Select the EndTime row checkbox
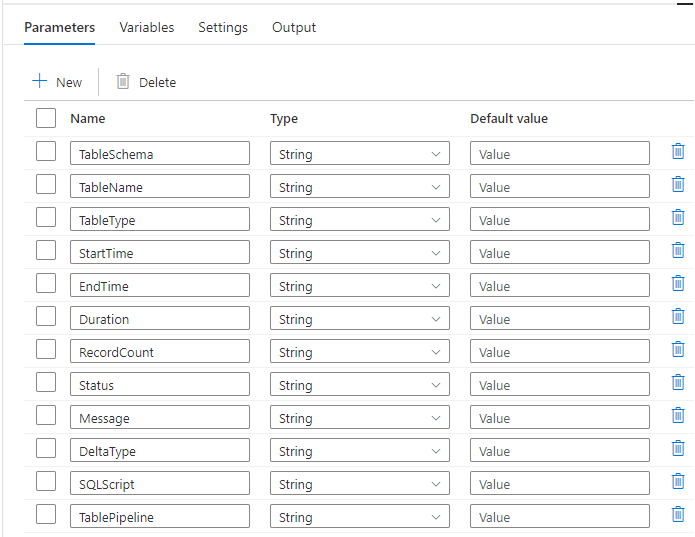 tap(46, 284)
